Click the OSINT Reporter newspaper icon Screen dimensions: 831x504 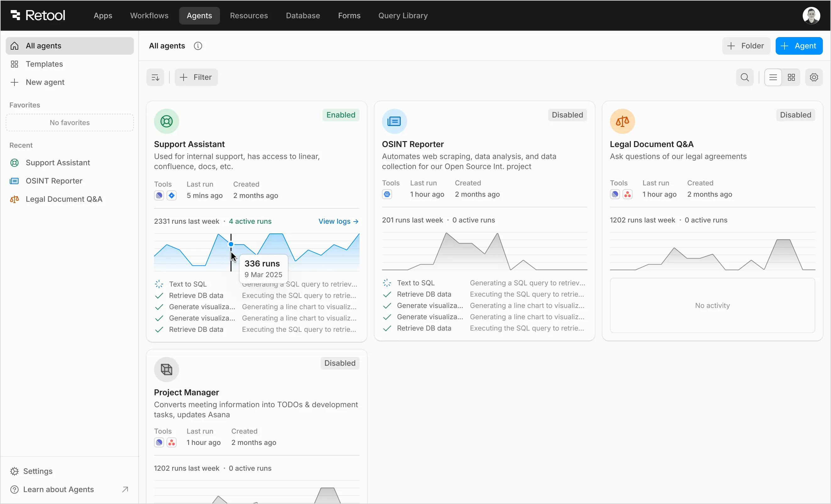394,121
